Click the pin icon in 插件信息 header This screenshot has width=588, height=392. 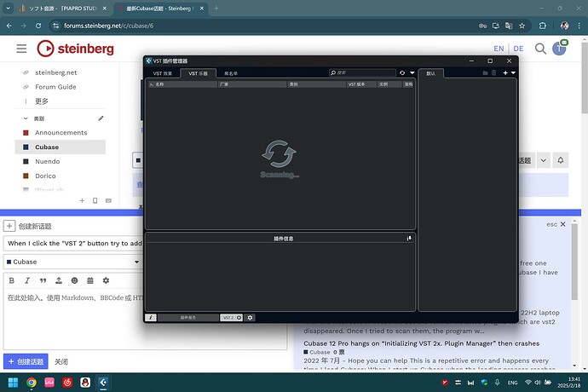pyautogui.click(x=409, y=239)
